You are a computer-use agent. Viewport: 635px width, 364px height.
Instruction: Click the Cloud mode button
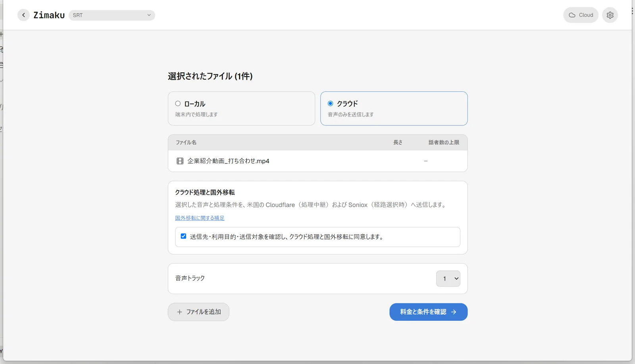[581, 15]
